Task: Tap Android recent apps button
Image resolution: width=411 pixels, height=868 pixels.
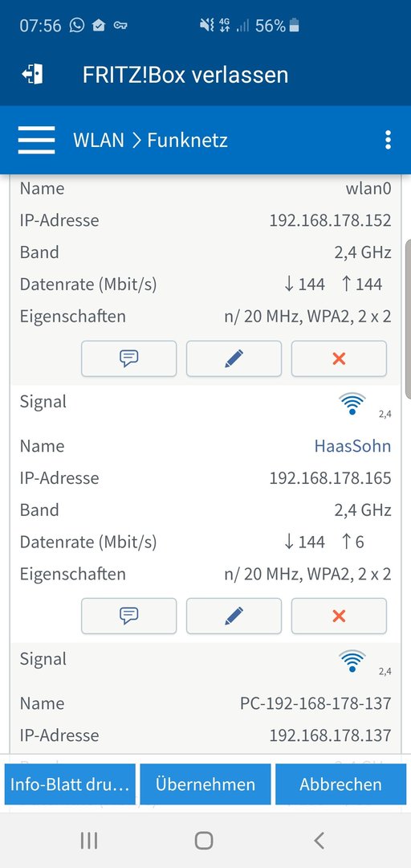Action: (89, 841)
